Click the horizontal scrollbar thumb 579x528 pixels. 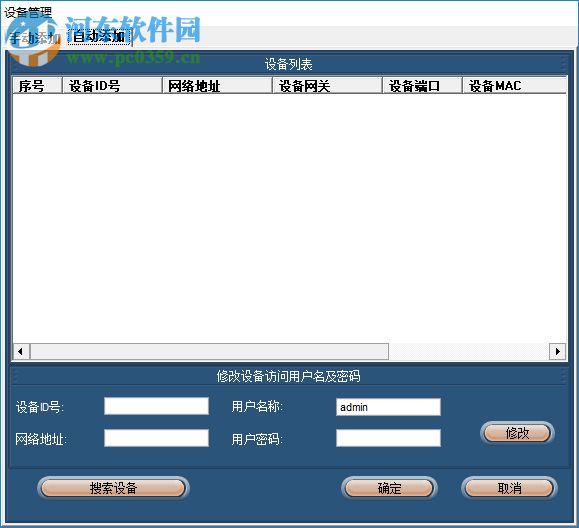tap(209, 351)
